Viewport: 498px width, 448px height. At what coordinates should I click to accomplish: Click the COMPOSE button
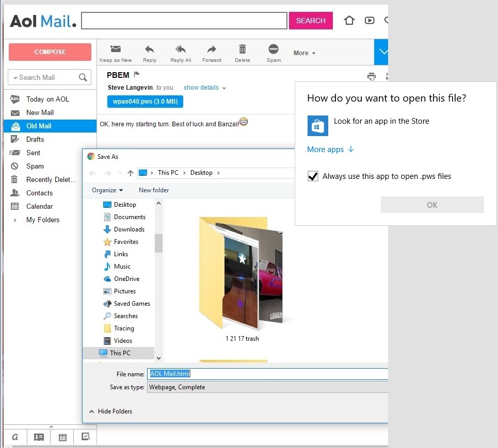50,52
